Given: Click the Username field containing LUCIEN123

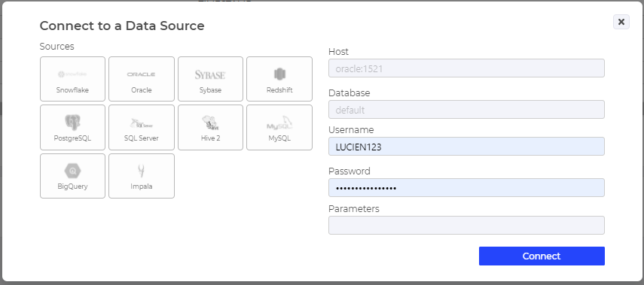Looking at the screenshot, I should pyautogui.click(x=466, y=147).
